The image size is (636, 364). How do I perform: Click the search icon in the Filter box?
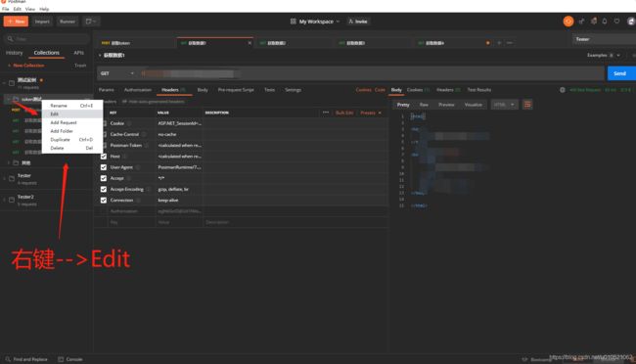coord(10,39)
